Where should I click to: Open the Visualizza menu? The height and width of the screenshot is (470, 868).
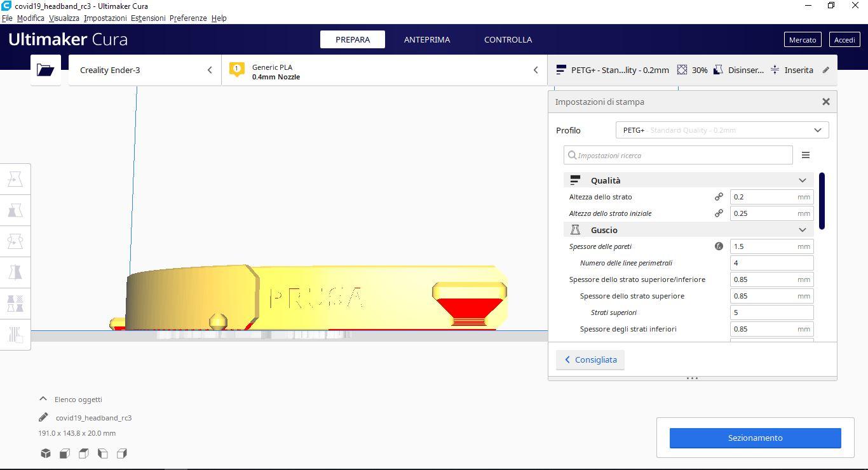coord(64,18)
